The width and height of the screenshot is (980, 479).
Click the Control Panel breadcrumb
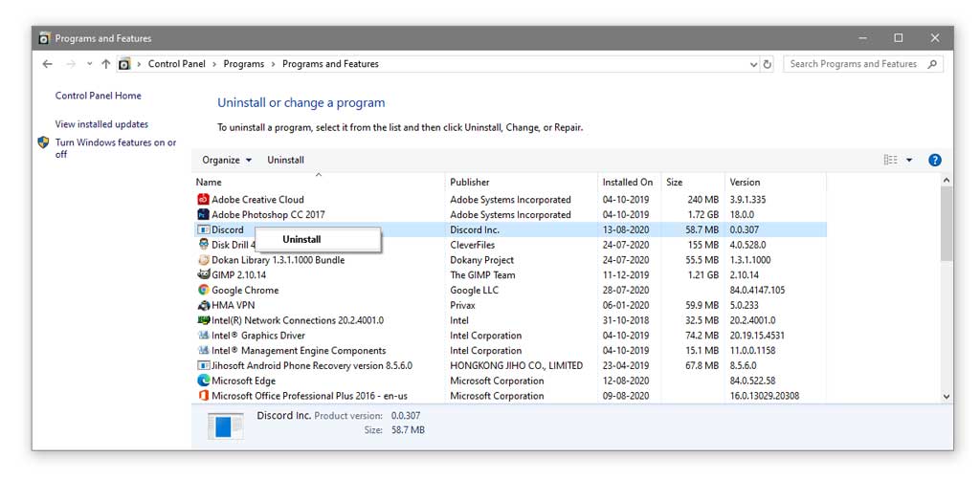177,64
